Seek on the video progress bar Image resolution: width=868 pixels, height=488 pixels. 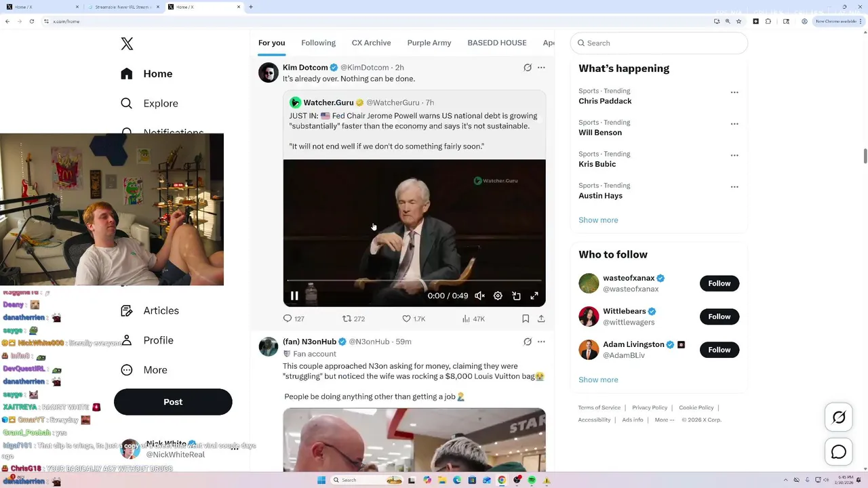414,280
